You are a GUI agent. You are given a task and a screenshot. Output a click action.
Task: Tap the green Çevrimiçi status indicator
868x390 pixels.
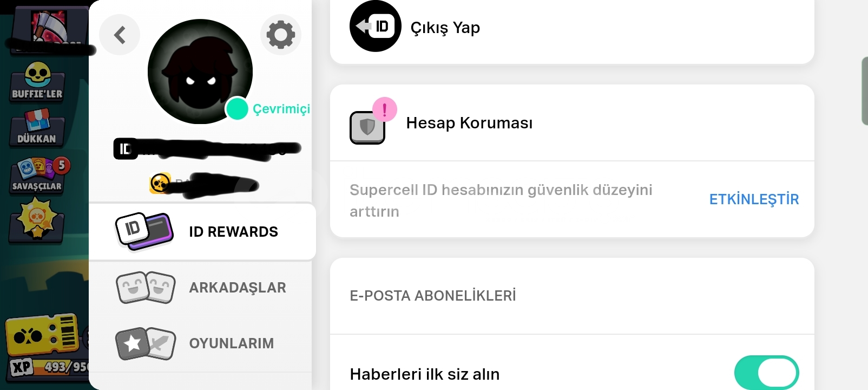236,109
